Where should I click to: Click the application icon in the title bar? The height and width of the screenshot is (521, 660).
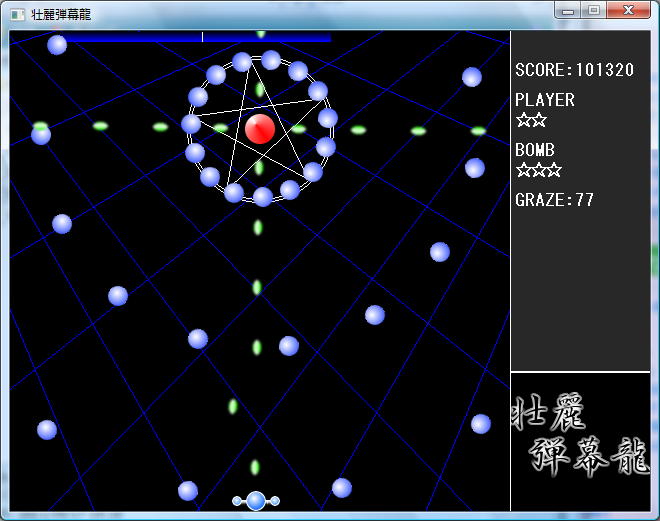tap(17, 13)
